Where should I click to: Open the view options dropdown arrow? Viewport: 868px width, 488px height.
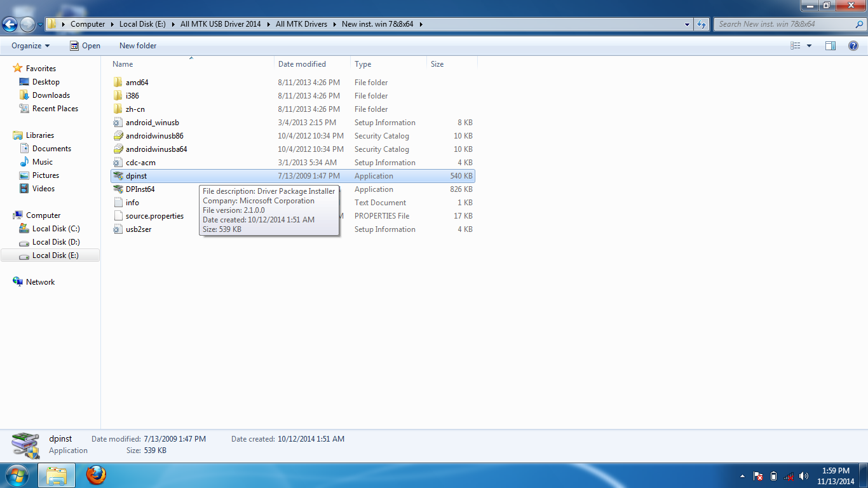[809, 46]
